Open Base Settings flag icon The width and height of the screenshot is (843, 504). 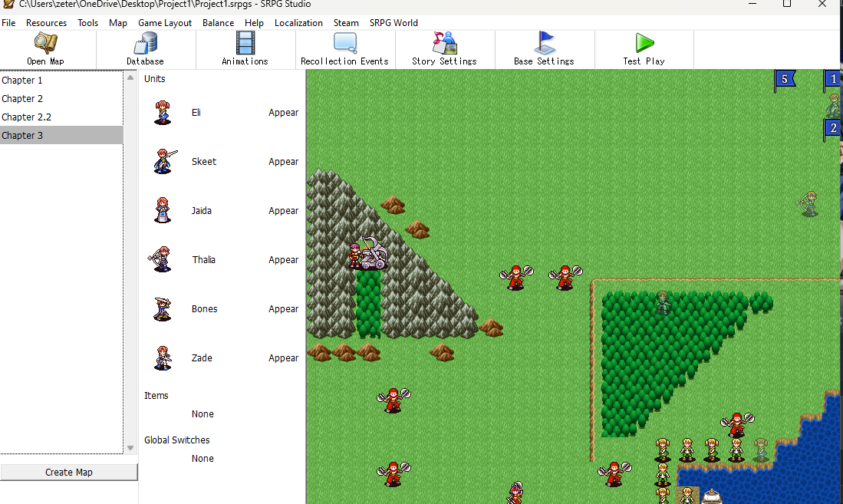point(544,43)
